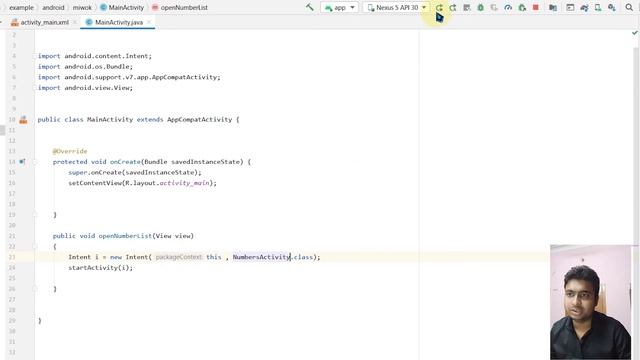Click the gutter icon on line 10
Viewport: 640px width, 360px height.
coord(23,120)
